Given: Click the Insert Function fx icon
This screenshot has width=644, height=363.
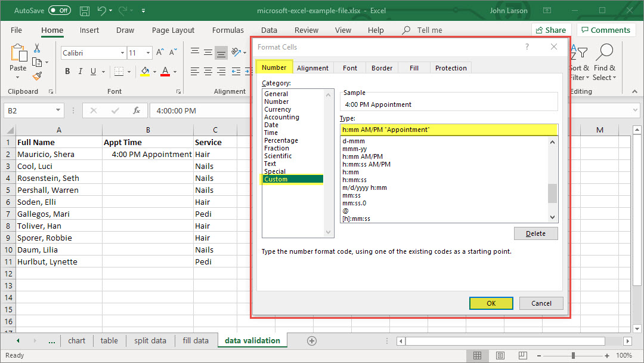Looking at the screenshot, I should point(137,110).
